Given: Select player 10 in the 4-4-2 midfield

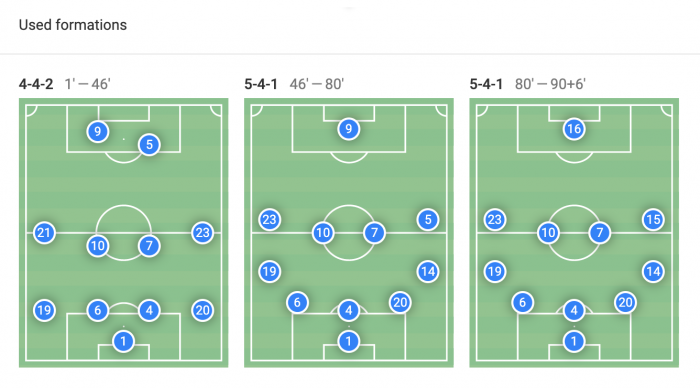Looking at the screenshot, I should click(97, 246).
